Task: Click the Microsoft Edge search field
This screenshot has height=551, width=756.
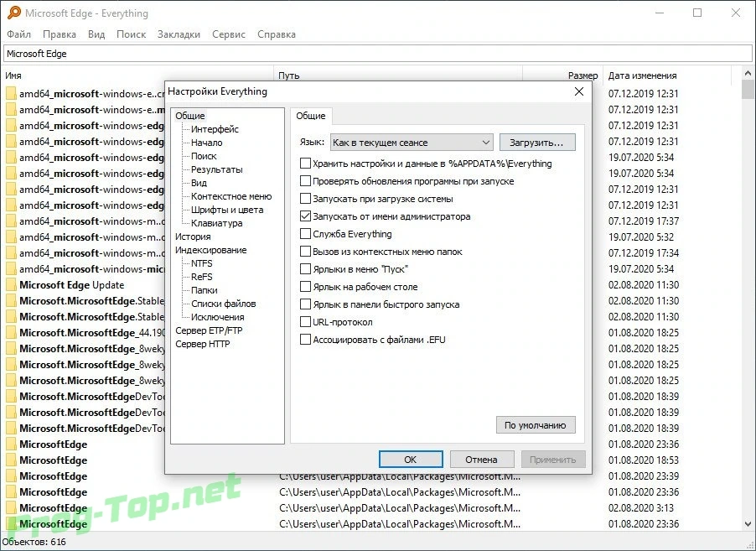Action: coord(378,54)
